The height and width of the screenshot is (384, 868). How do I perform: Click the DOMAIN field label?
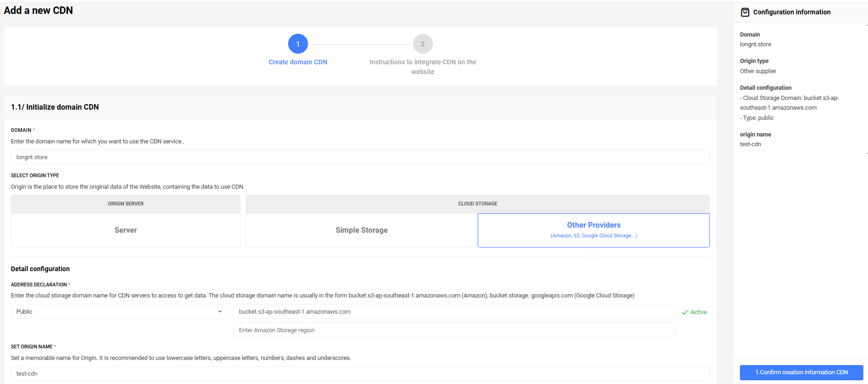21,130
